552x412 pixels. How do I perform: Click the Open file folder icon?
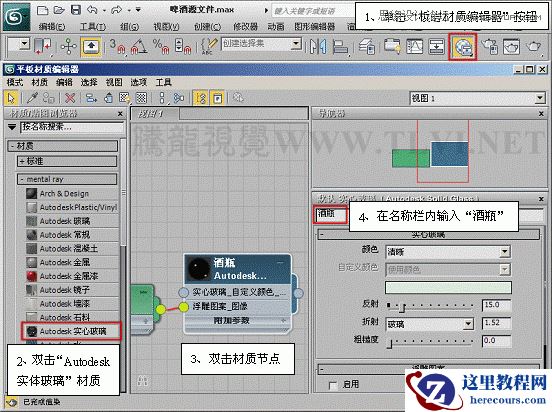(59, 10)
